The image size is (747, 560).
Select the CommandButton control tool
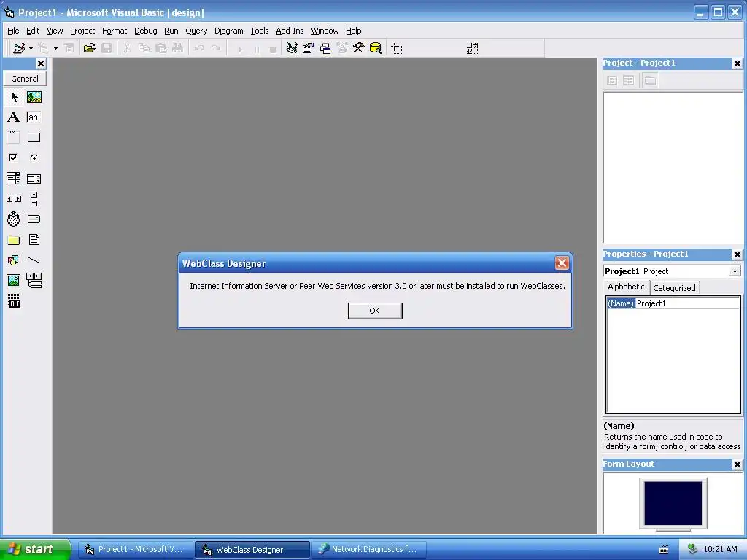coord(34,137)
